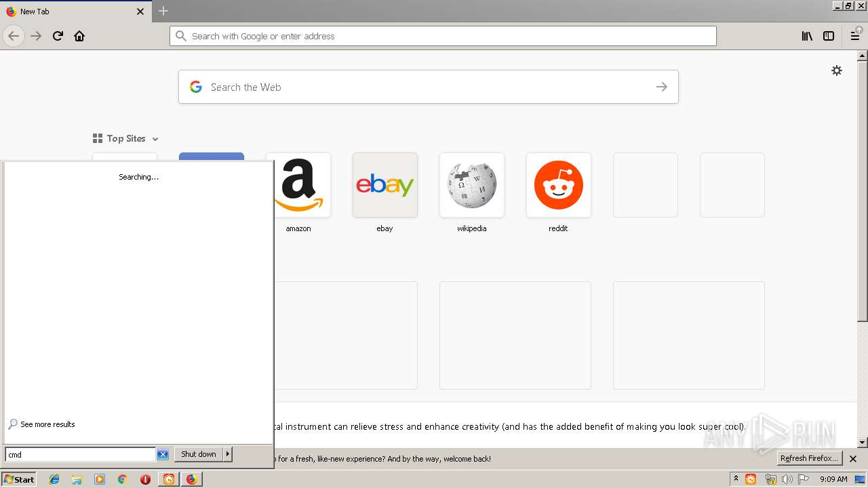Click the Windows Start button
Screen dimensions: 868x488
[19, 479]
